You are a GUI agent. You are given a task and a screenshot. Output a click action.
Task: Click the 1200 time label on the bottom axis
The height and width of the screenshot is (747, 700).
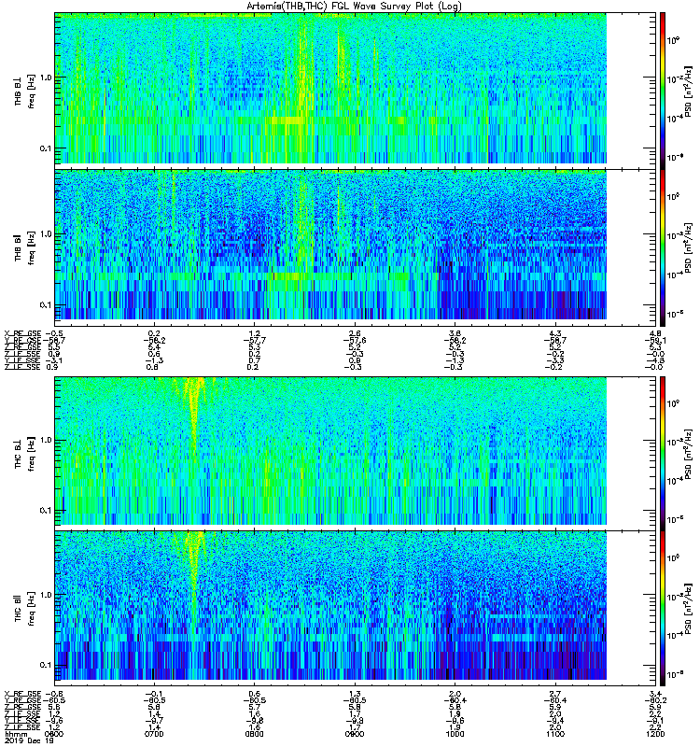click(x=656, y=734)
